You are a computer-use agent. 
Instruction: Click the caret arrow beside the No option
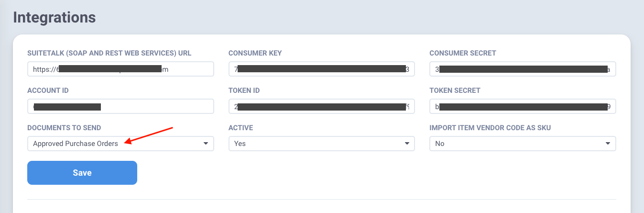(608, 144)
